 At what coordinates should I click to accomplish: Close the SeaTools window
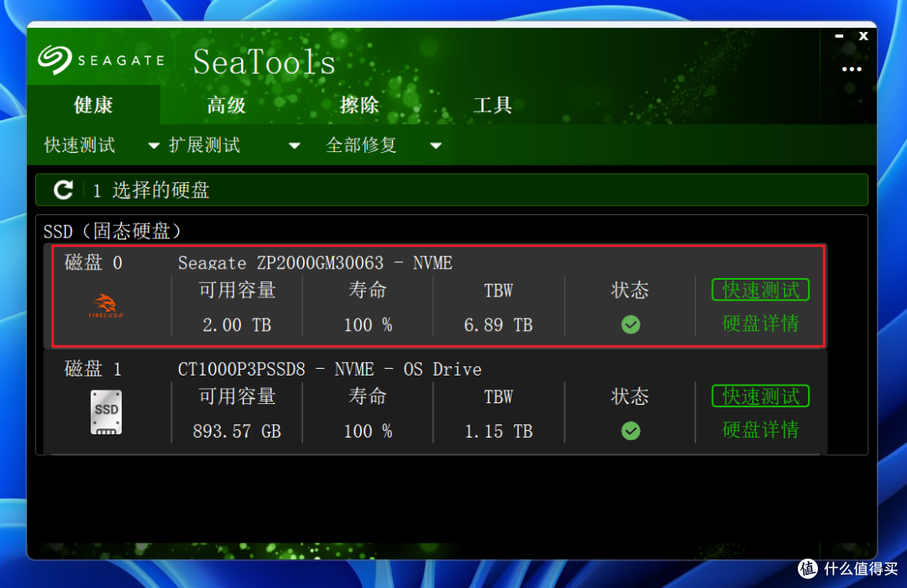coord(863,36)
